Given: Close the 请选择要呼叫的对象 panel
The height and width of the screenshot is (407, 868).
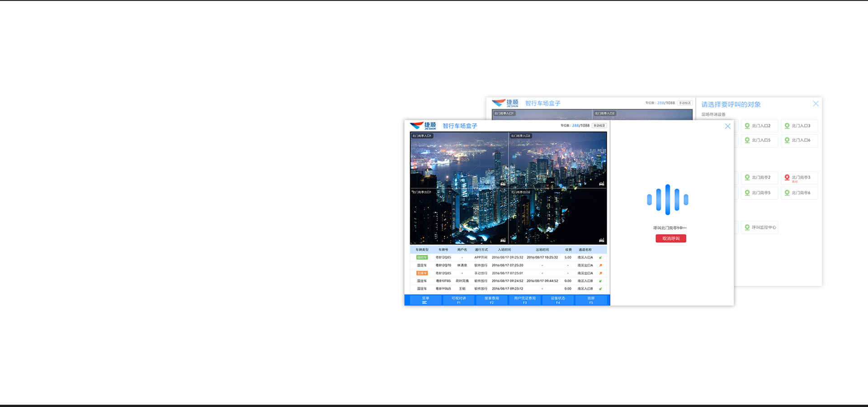Looking at the screenshot, I should (x=816, y=104).
